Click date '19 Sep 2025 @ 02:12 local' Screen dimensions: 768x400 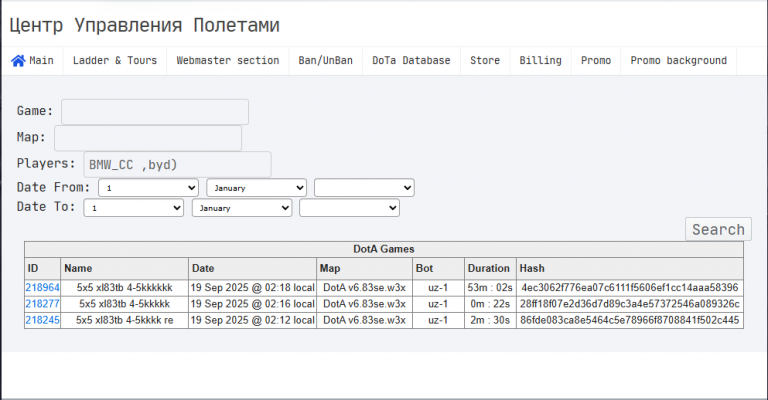point(252,320)
